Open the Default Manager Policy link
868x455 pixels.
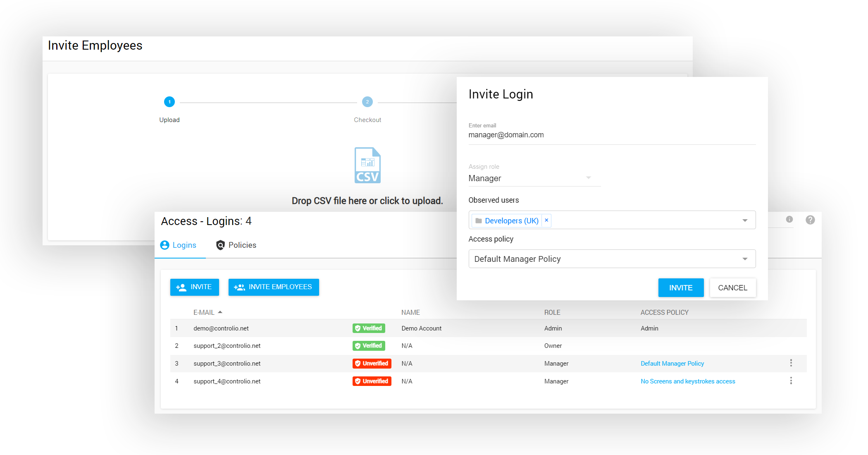coord(672,364)
